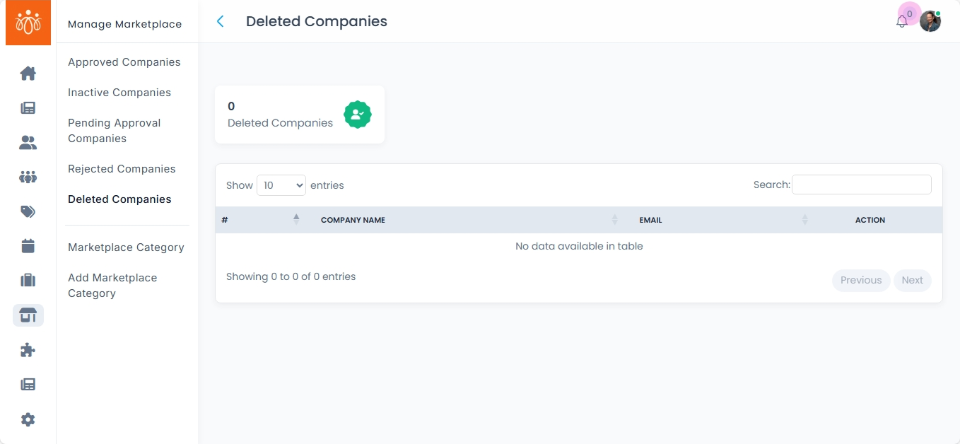The image size is (960, 444).
Task: Open Approved Companies menu item
Action: pyautogui.click(x=124, y=62)
